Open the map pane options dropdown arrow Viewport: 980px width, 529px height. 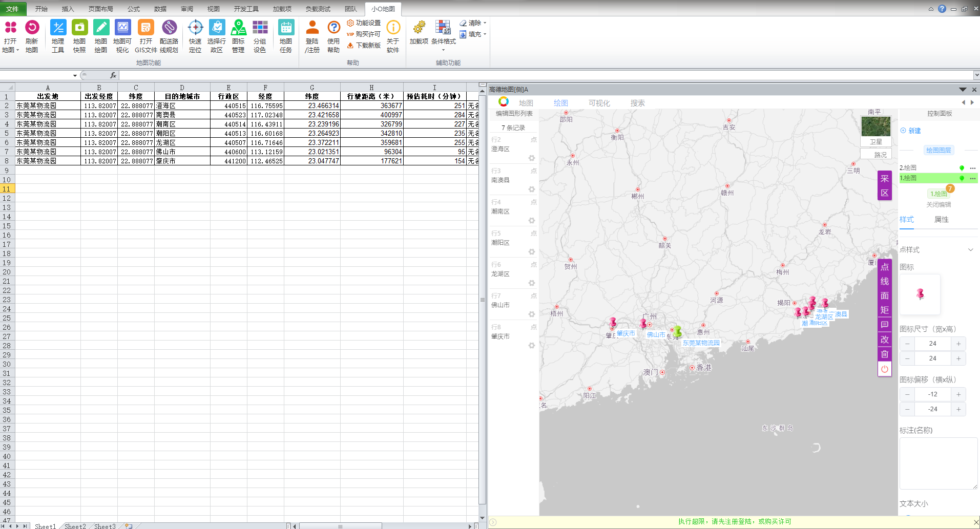pos(963,90)
